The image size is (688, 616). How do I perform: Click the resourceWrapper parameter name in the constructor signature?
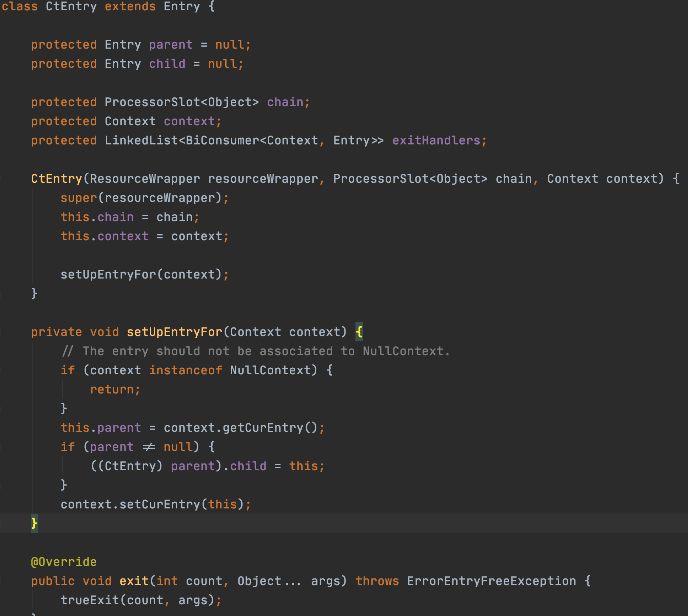click(x=263, y=179)
